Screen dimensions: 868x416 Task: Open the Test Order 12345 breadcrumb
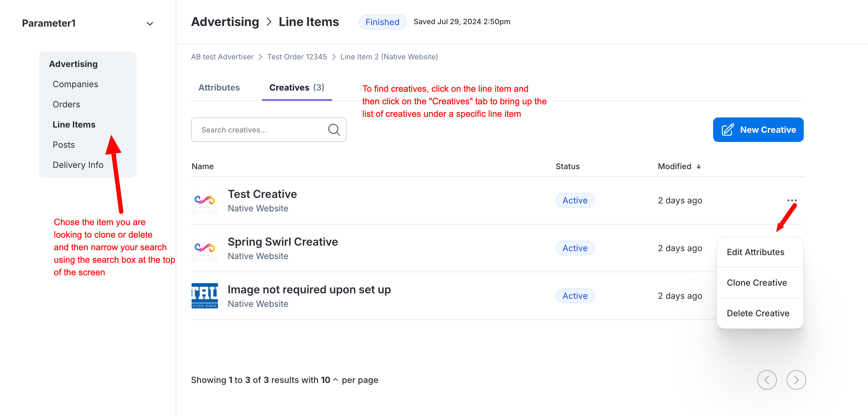(297, 57)
